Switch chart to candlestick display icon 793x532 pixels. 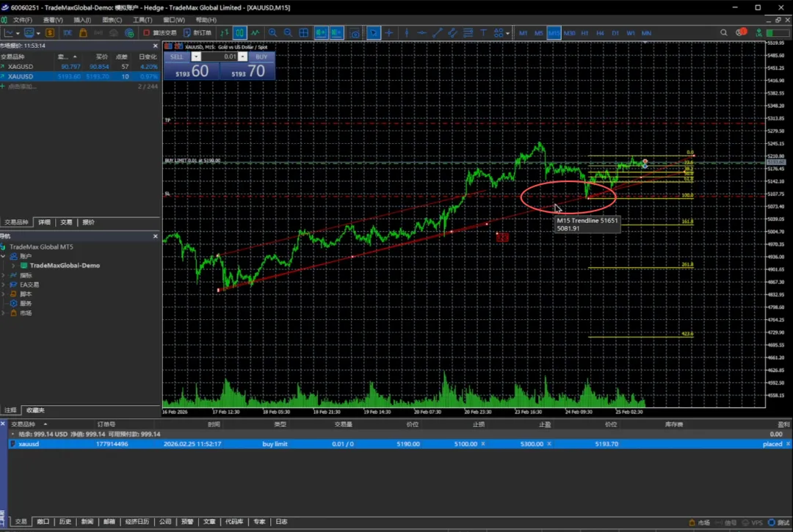239,33
